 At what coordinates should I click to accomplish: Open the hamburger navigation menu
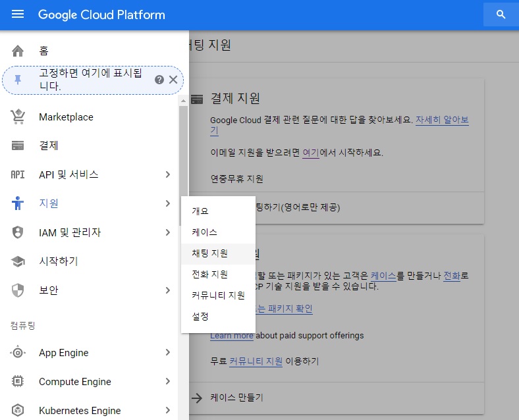pos(18,14)
